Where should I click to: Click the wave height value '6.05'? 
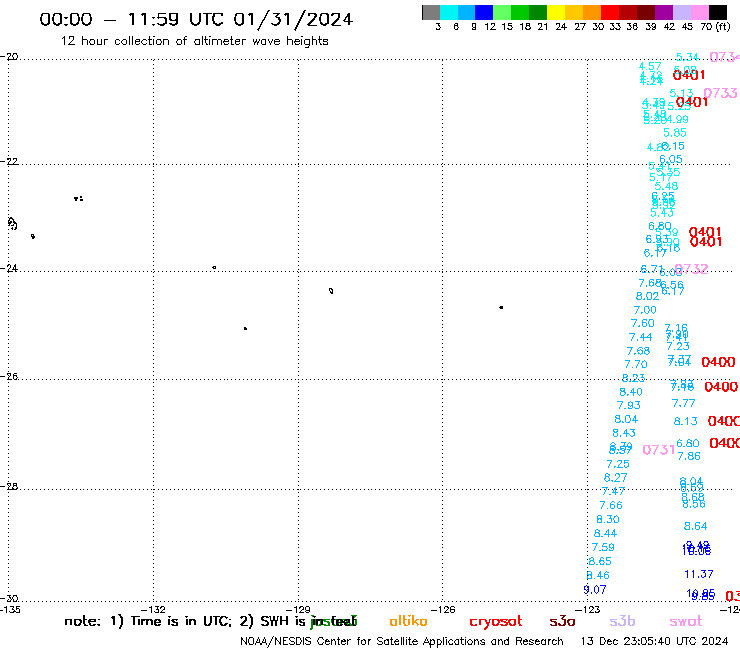pyautogui.click(x=671, y=159)
